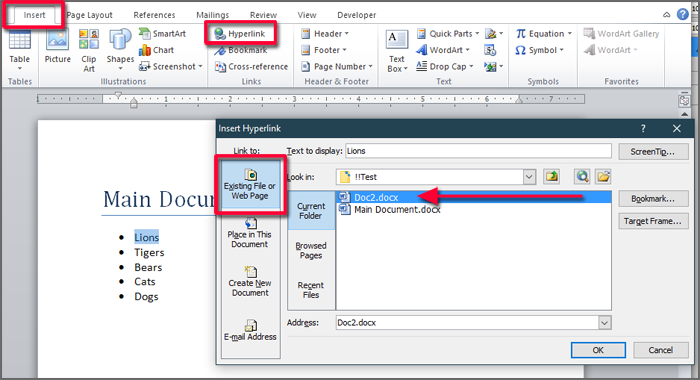Click the Object insert icon
Screen dimensions: 700x380
click(494, 67)
